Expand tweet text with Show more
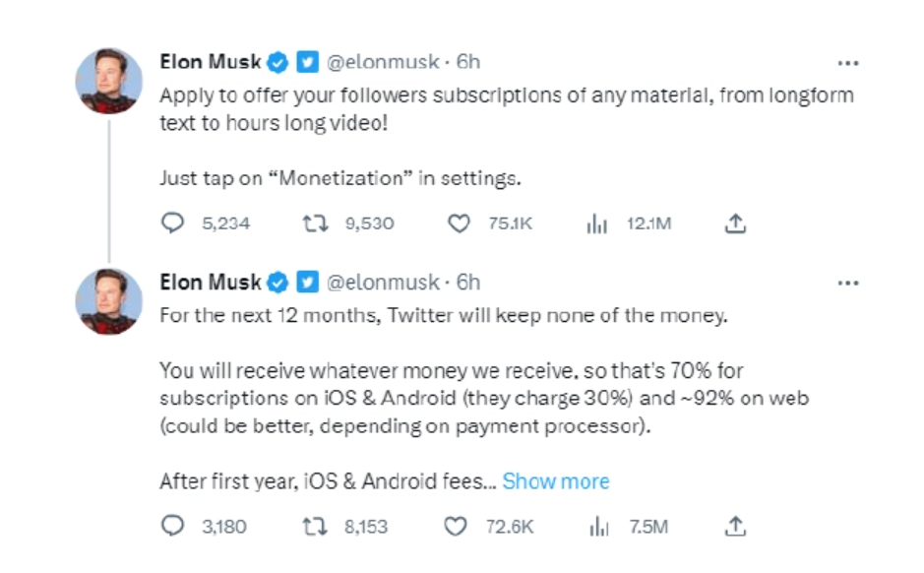Viewport: 924px width, 573px height. point(556,481)
